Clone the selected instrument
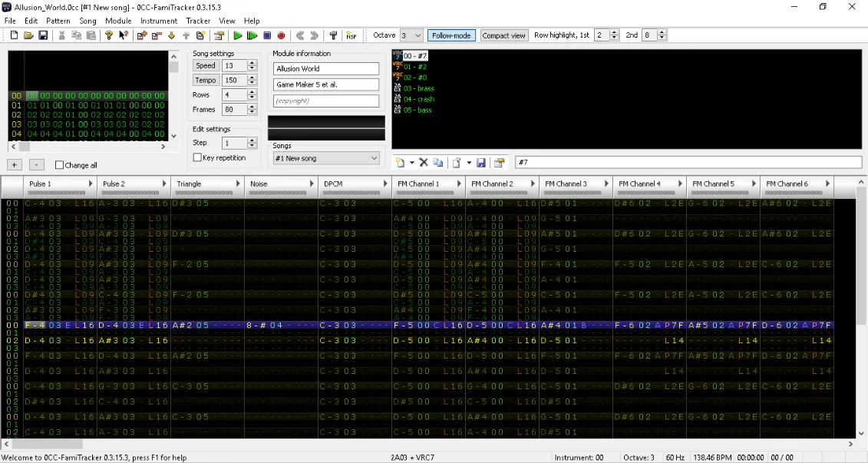The image size is (868, 463). point(439,162)
